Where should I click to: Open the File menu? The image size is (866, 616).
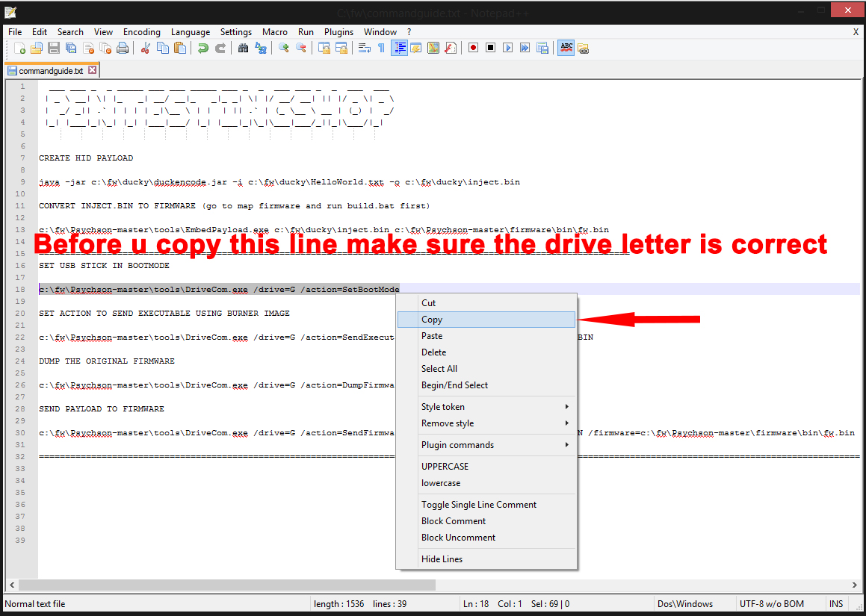[x=15, y=32]
